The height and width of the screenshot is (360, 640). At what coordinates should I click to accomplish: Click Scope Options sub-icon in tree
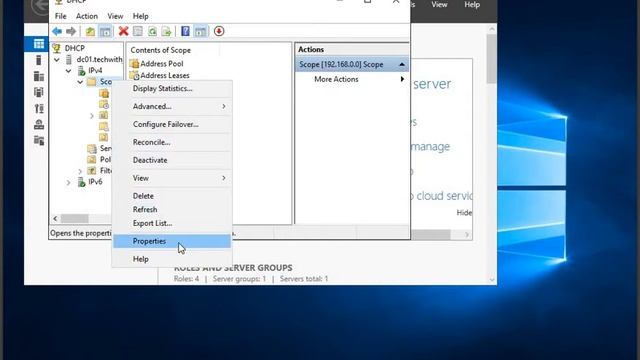(104, 126)
